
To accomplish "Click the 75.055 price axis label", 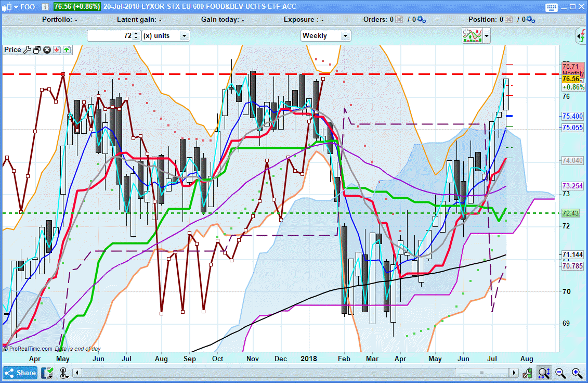I will tap(572, 127).
